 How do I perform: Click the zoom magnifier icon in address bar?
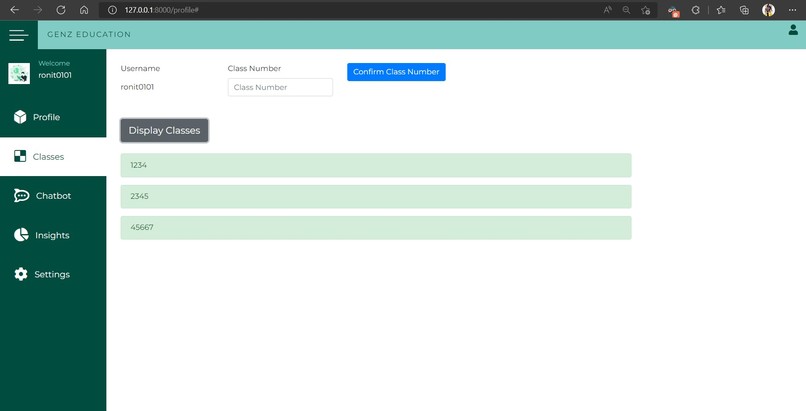[626, 10]
